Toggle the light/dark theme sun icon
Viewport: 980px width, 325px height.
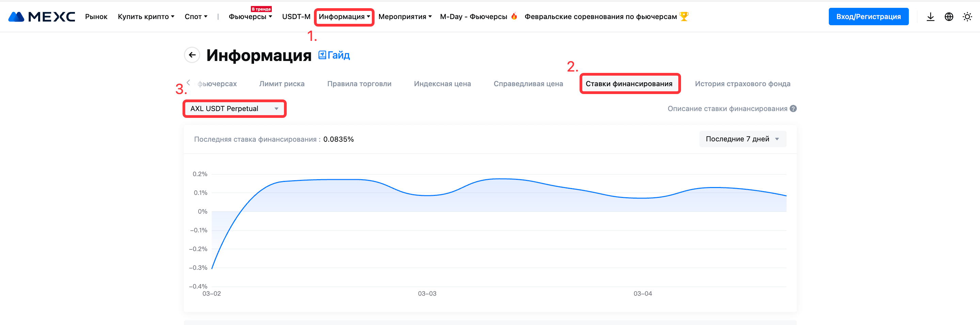(x=967, y=17)
